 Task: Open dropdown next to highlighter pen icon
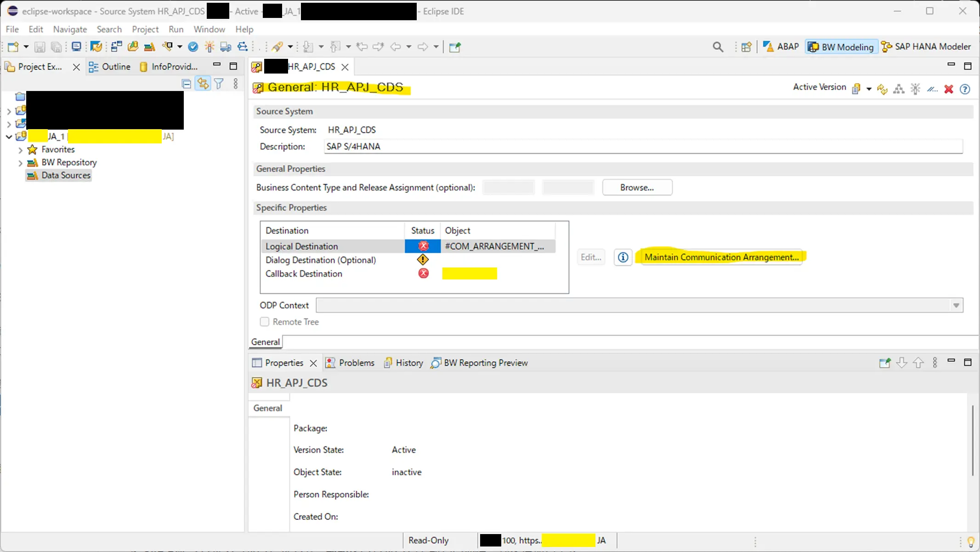coord(290,47)
